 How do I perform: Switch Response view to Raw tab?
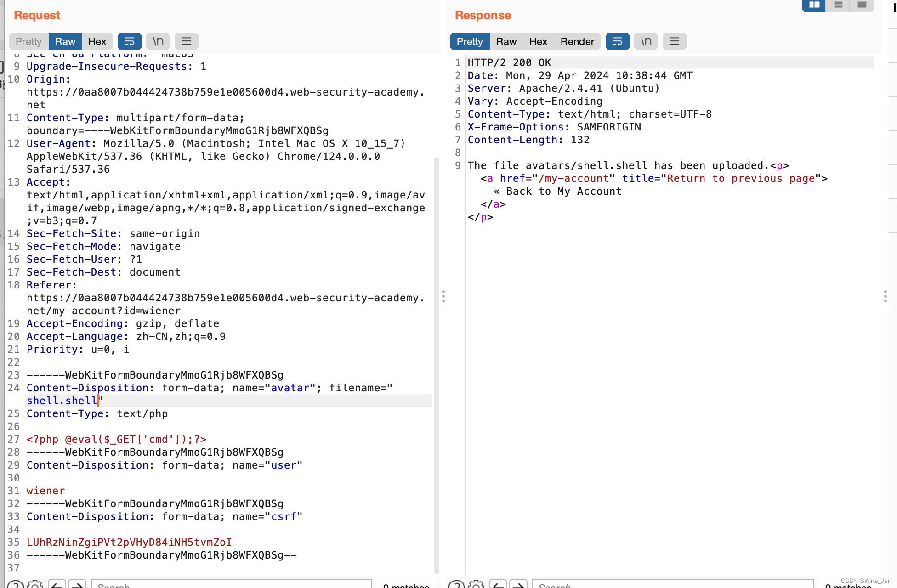pyautogui.click(x=506, y=41)
